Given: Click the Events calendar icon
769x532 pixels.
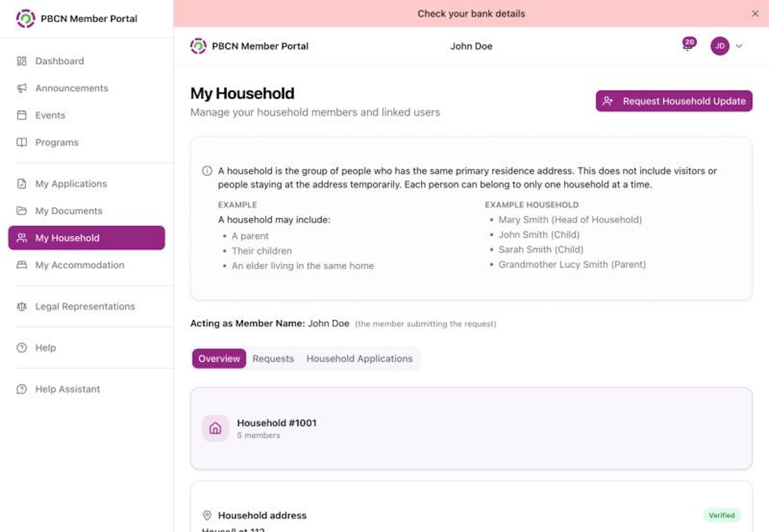Looking at the screenshot, I should click(22, 115).
